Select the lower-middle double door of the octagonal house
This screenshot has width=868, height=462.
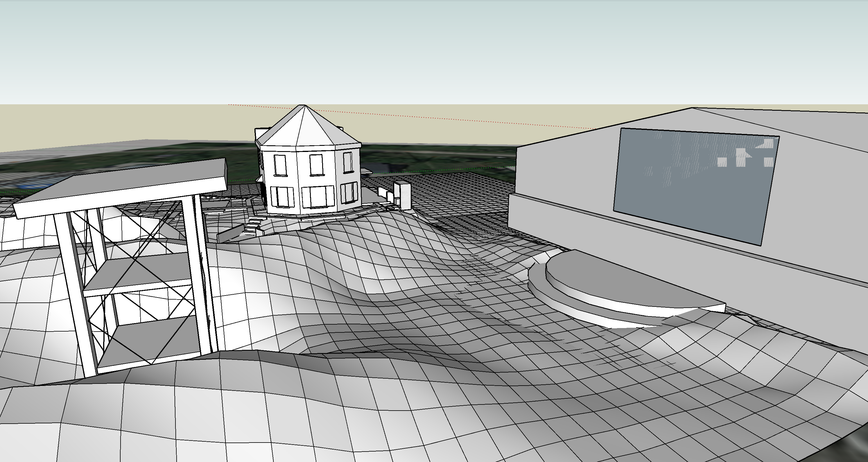(x=318, y=197)
